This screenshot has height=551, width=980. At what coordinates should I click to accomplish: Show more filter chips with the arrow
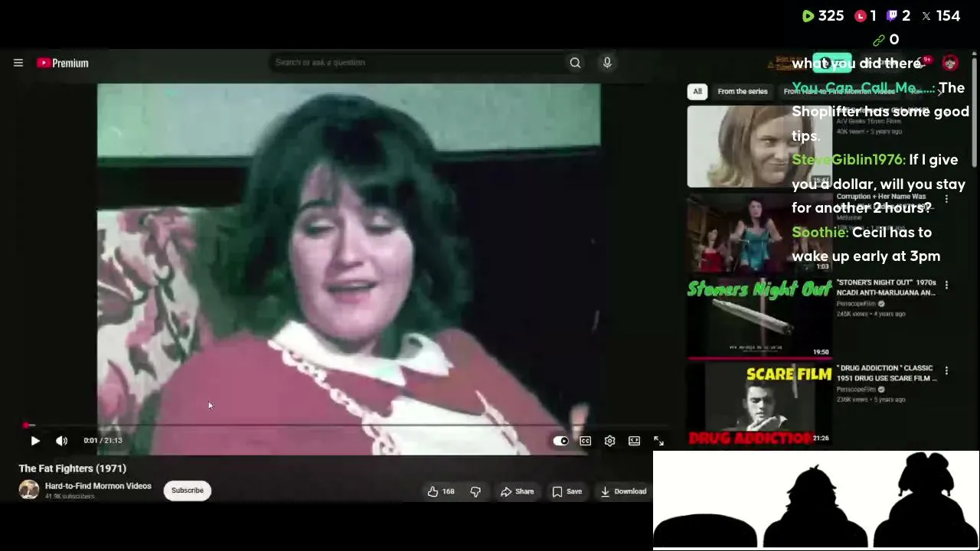coord(939,92)
